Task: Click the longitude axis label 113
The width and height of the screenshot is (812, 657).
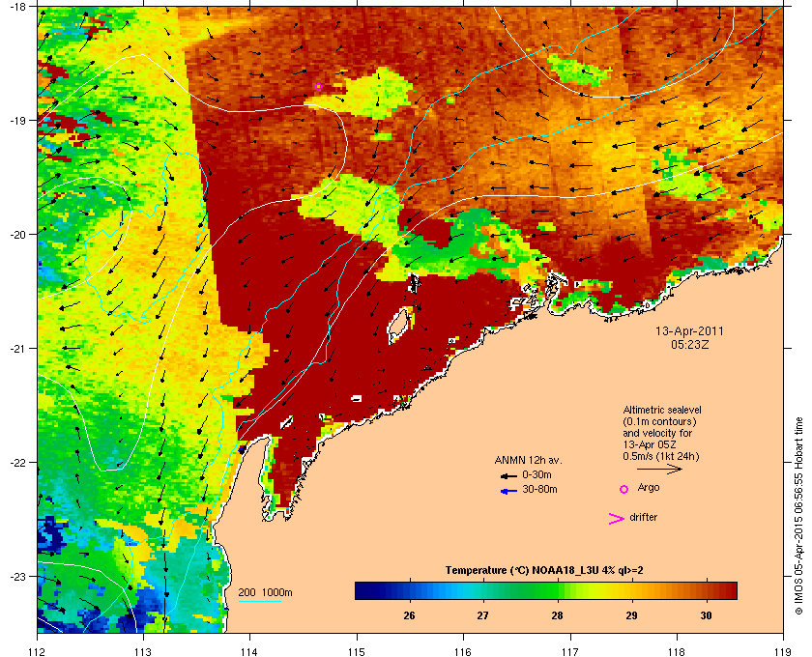Action: (x=143, y=651)
